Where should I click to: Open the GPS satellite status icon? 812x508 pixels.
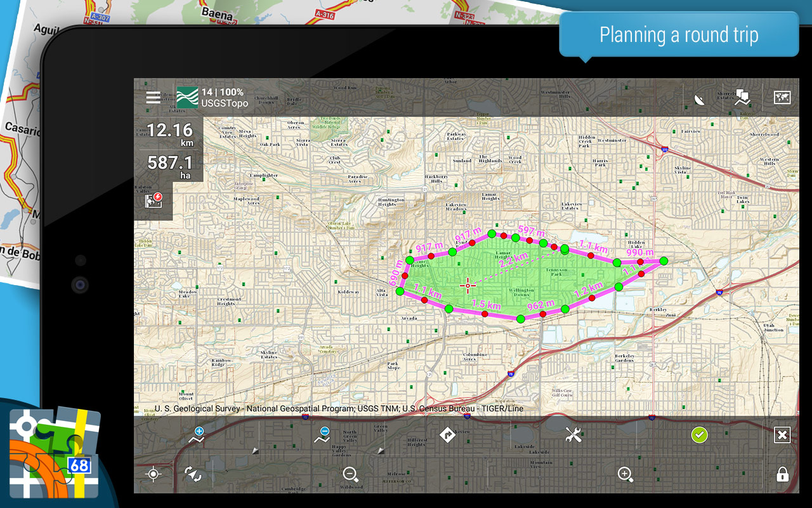(x=699, y=98)
